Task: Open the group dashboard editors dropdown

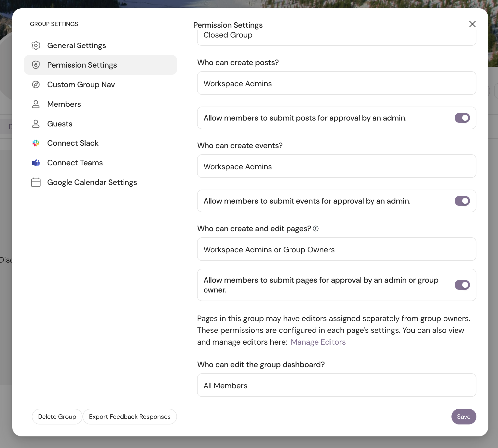Action: point(336,385)
